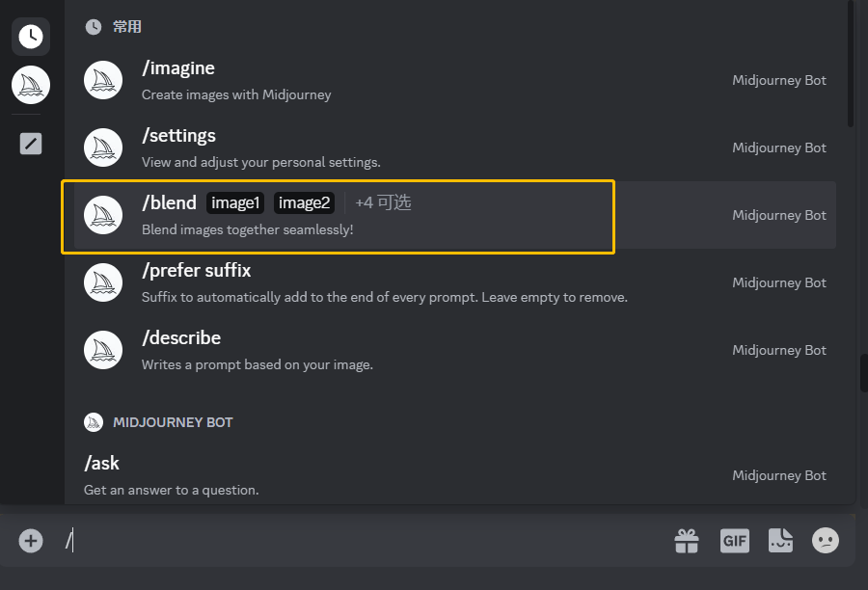Select the /ask command
The width and height of the screenshot is (868, 590).
pos(102,464)
